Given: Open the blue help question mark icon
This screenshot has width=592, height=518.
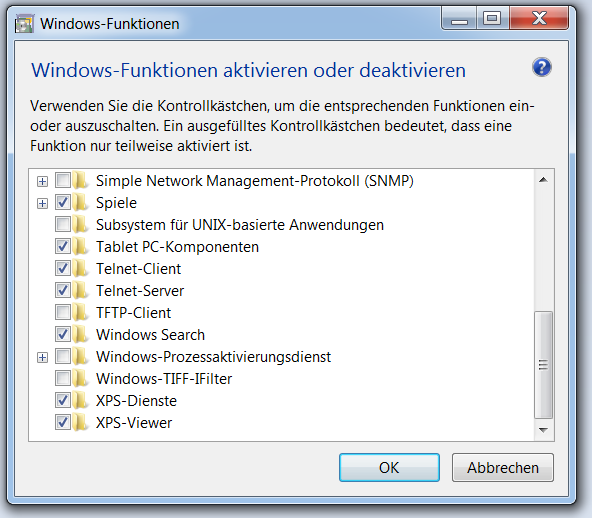Looking at the screenshot, I should pyautogui.click(x=542, y=68).
